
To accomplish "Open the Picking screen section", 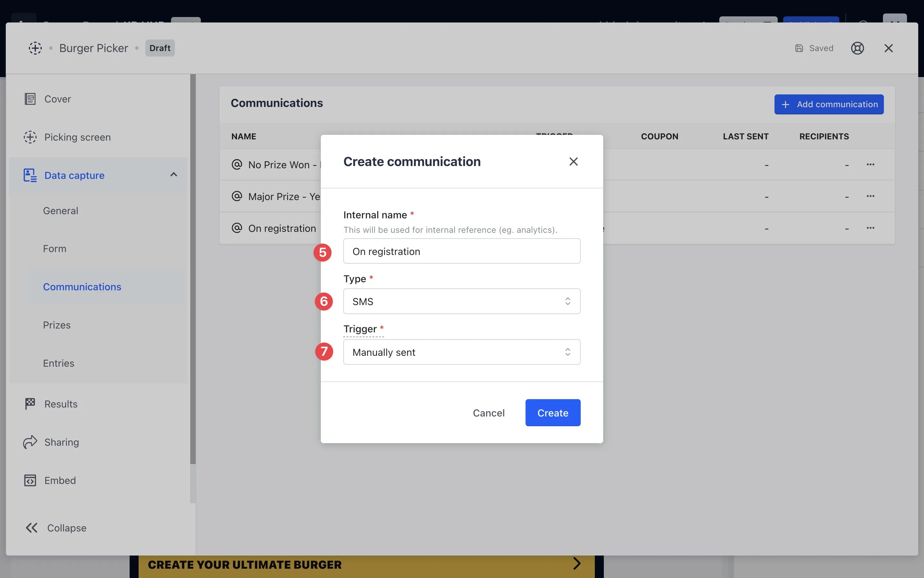I will tap(98, 137).
